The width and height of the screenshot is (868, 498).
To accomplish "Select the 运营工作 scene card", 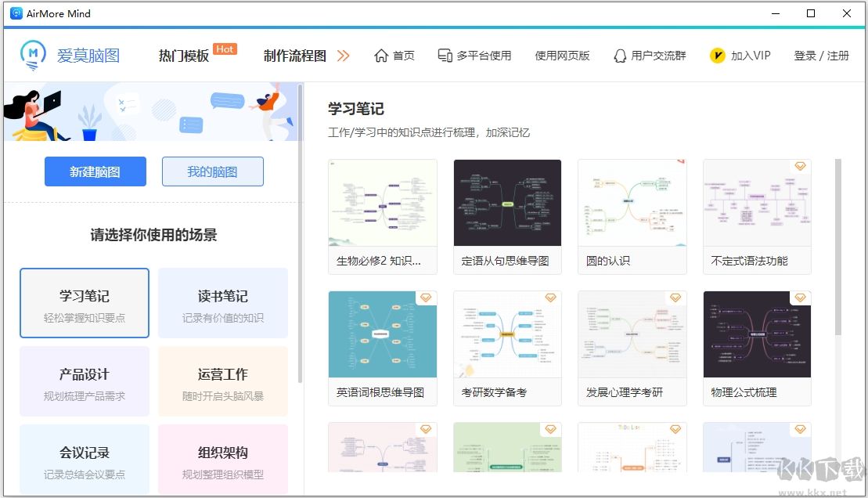I will click(x=223, y=381).
